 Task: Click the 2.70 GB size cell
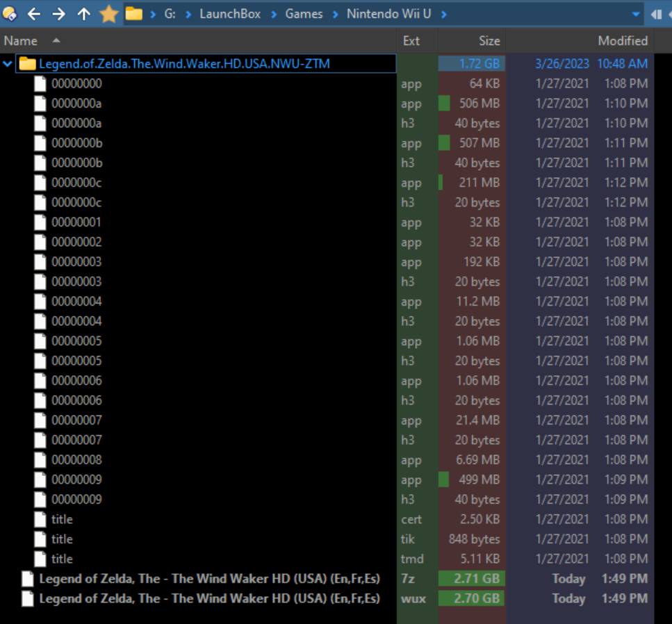pos(472,598)
